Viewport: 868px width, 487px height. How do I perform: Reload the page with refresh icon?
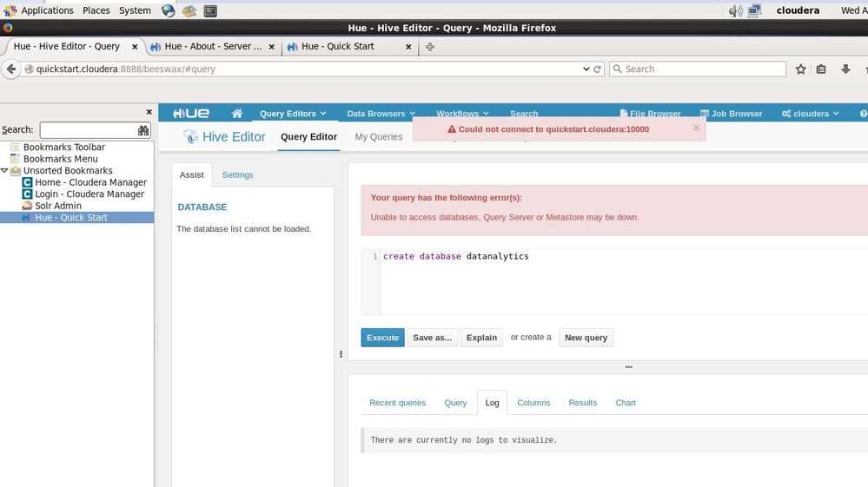coord(597,69)
